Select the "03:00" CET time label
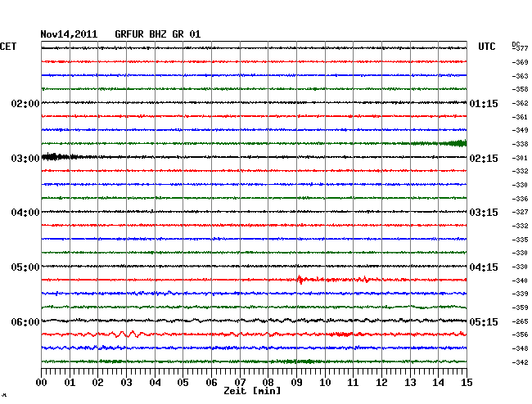This screenshot has width=532, height=404. 25,159
